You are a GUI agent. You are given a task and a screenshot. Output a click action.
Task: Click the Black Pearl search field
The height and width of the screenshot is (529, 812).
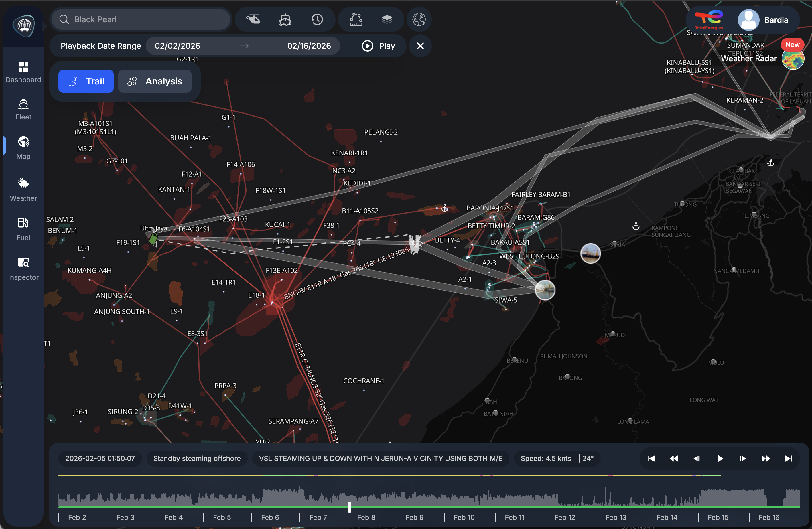coord(141,19)
